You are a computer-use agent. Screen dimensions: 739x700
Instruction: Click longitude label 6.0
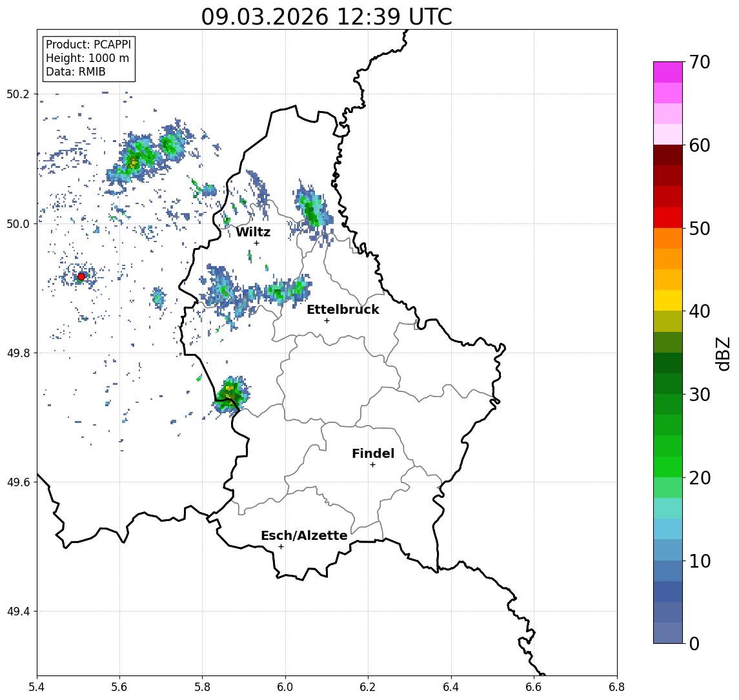point(285,686)
